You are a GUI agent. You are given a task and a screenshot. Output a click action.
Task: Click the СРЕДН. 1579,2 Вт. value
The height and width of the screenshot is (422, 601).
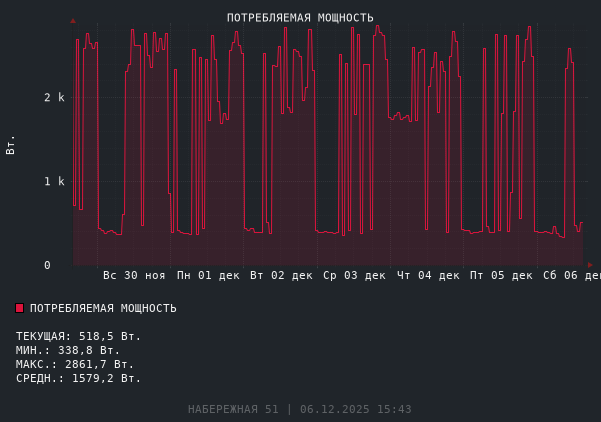click(78, 378)
